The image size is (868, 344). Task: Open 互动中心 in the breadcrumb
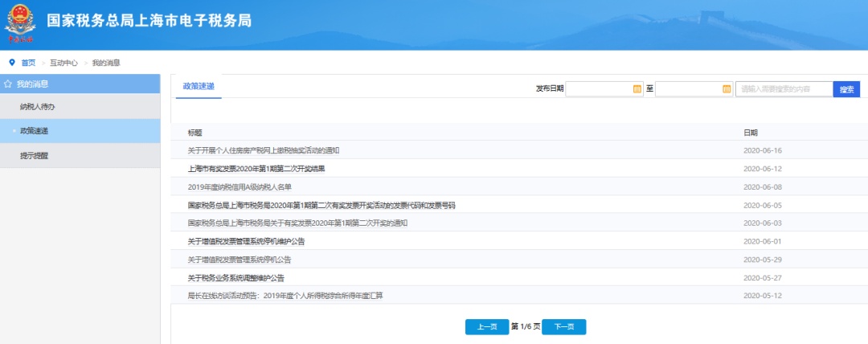coord(63,62)
